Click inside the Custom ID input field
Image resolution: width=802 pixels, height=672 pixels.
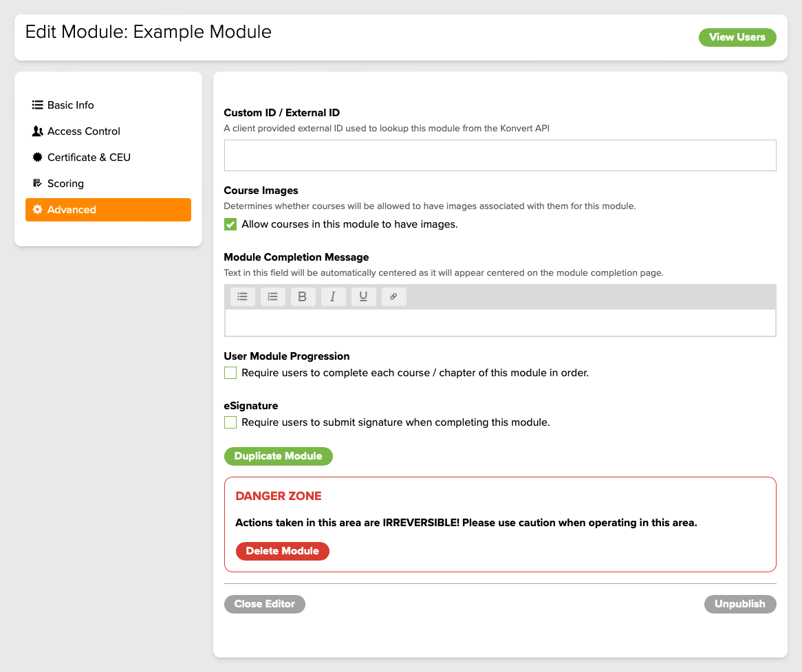[x=500, y=155]
